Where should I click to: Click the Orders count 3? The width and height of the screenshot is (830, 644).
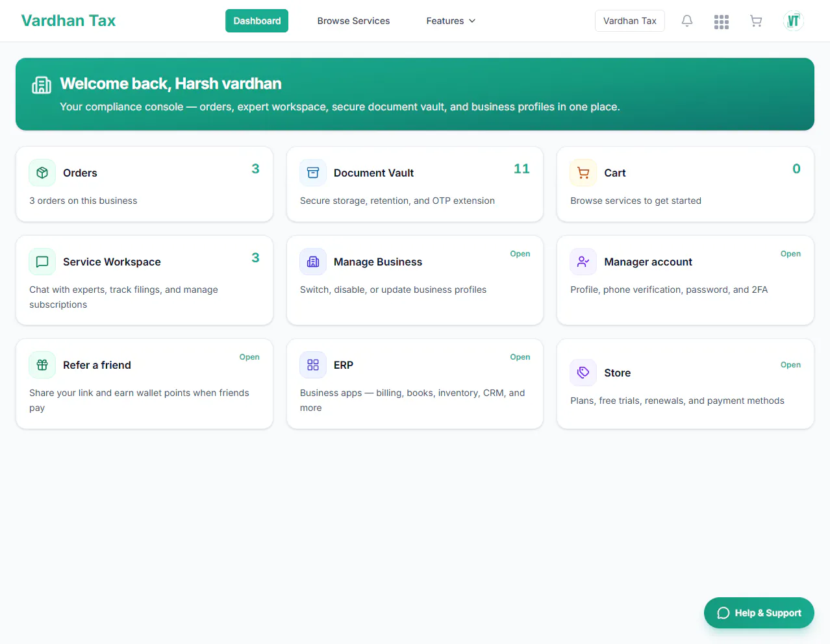(255, 169)
